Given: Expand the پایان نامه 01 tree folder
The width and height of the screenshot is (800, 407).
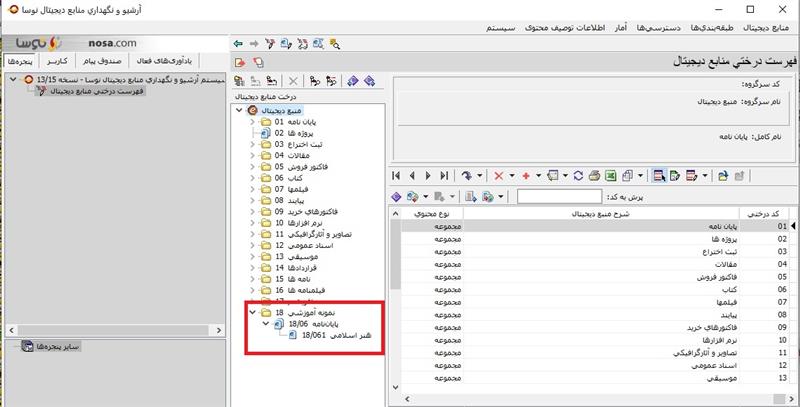Looking at the screenshot, I should coord(252,121).
